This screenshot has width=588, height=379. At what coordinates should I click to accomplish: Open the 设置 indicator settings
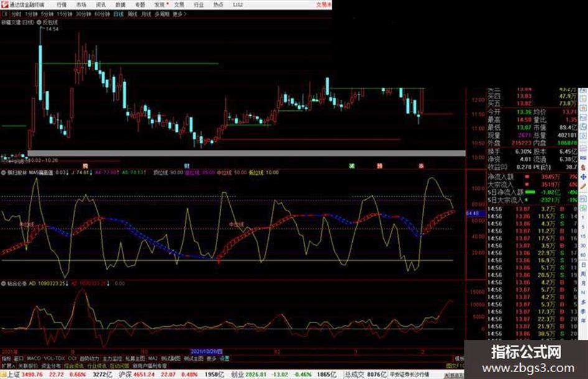click(225, 358)
